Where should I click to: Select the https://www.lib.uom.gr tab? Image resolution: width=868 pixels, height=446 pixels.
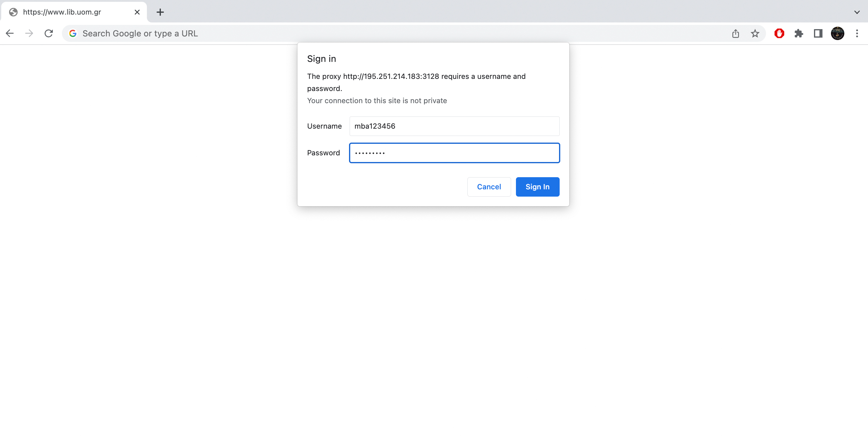point(67,12)
